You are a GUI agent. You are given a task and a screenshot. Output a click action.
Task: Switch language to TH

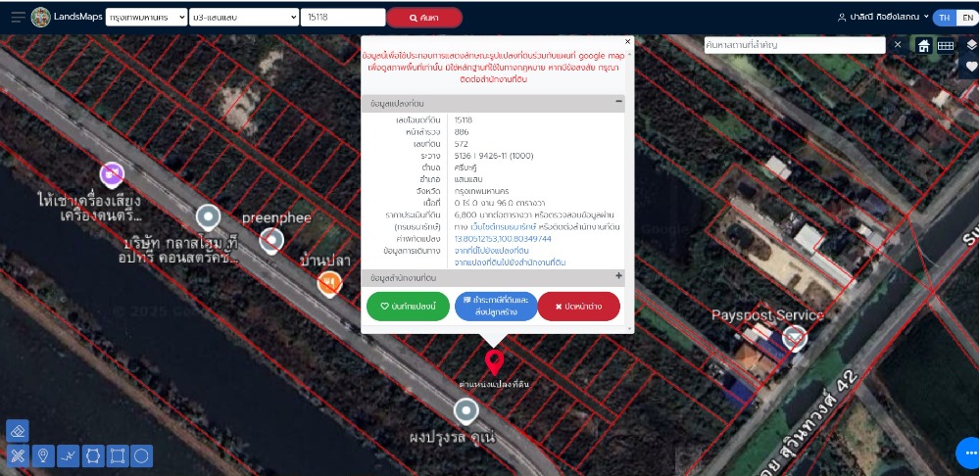point(944,18)
